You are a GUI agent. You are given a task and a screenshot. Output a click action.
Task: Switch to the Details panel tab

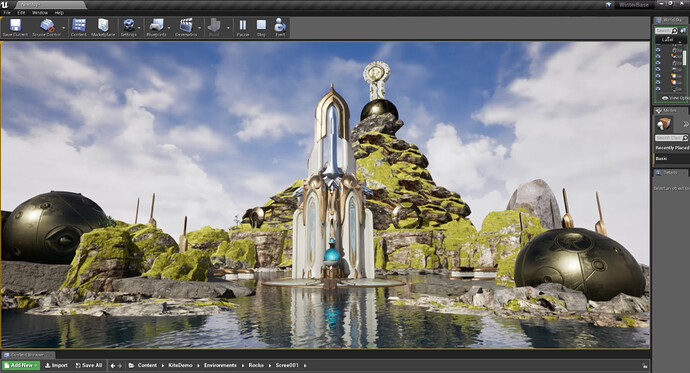click(x=671, y=172)
